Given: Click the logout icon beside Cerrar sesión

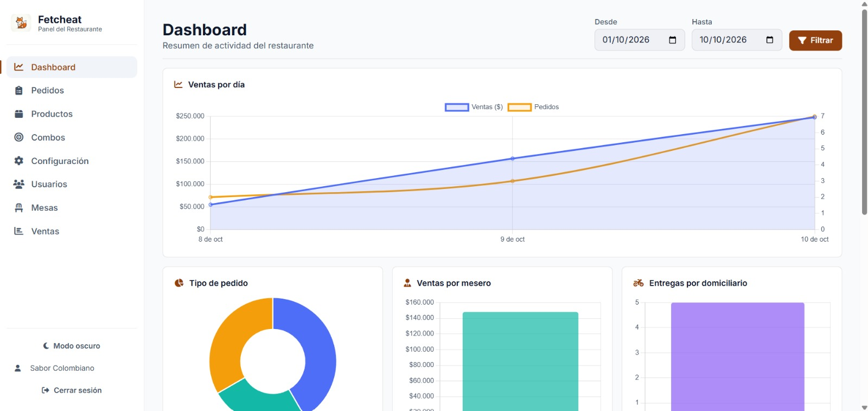Looking at the screenshot, I should click(46, 390).
